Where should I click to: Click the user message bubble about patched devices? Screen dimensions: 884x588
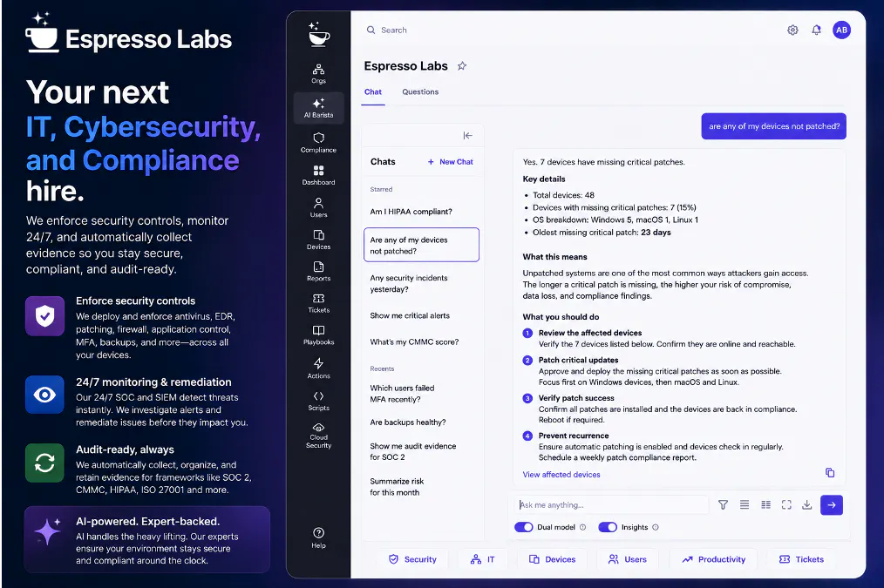[773, 126]
